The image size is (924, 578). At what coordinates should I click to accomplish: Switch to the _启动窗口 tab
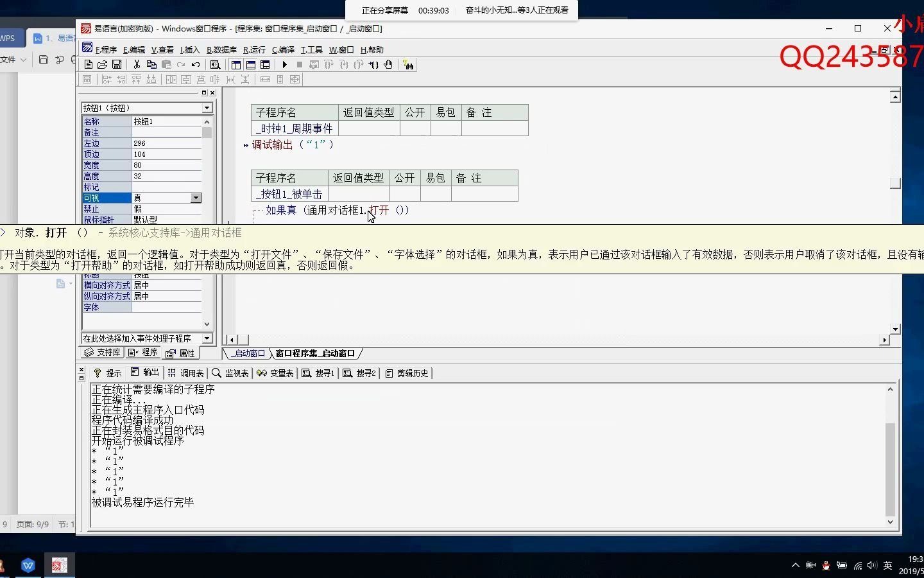[x=247, y=353]
